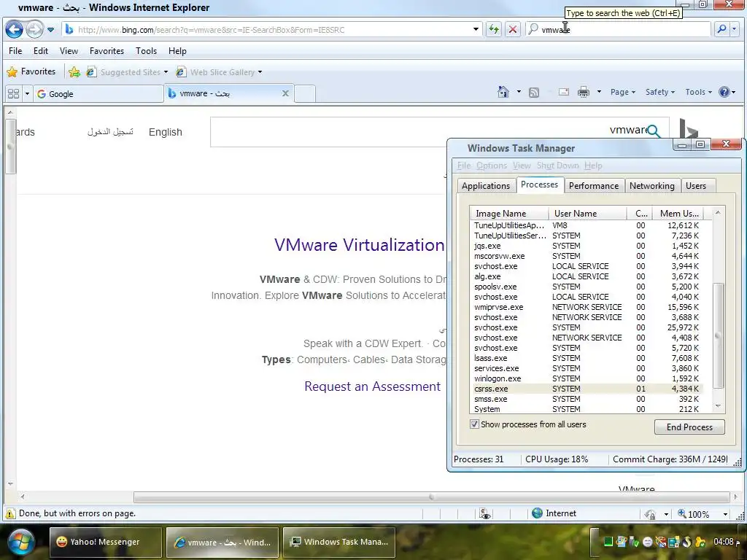Click the zoom magnifier icon in IE status bar
747x560 pixels.
click(x=682, y=513)
